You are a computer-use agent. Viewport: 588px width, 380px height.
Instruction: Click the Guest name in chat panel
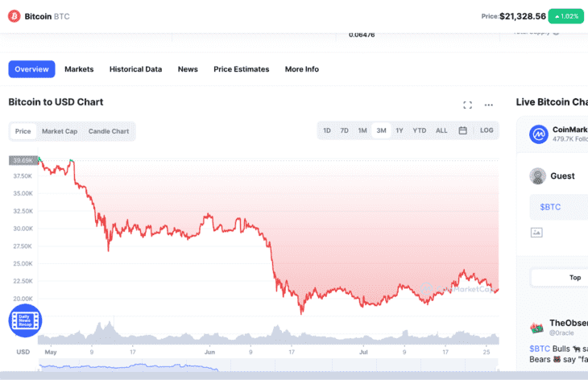click(562, 176)
